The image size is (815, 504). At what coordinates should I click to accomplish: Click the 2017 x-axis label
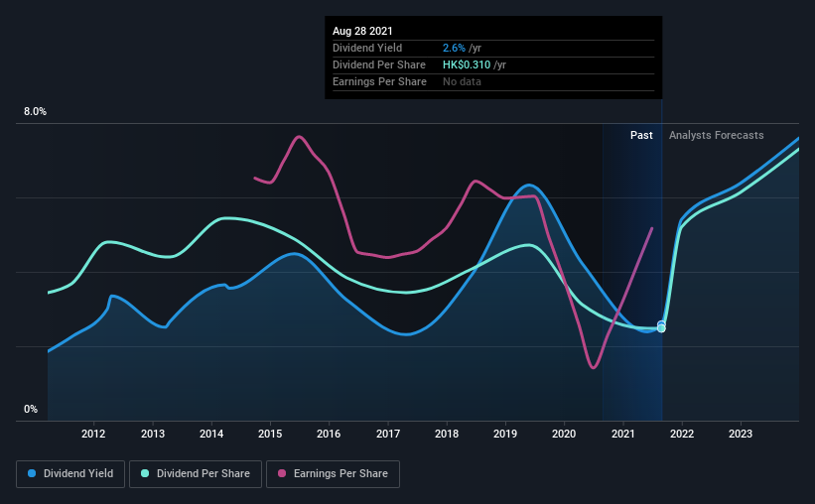(x=388, y=434)
